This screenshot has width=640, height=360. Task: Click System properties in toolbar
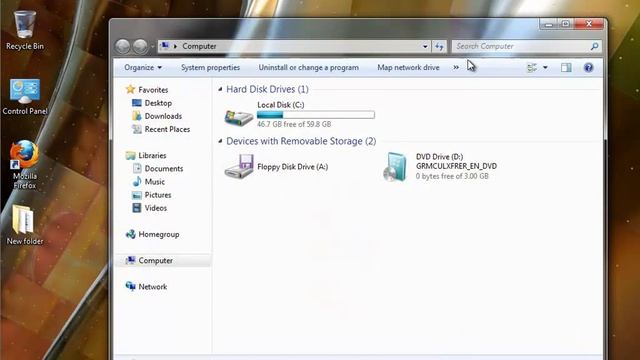[210, 68]
